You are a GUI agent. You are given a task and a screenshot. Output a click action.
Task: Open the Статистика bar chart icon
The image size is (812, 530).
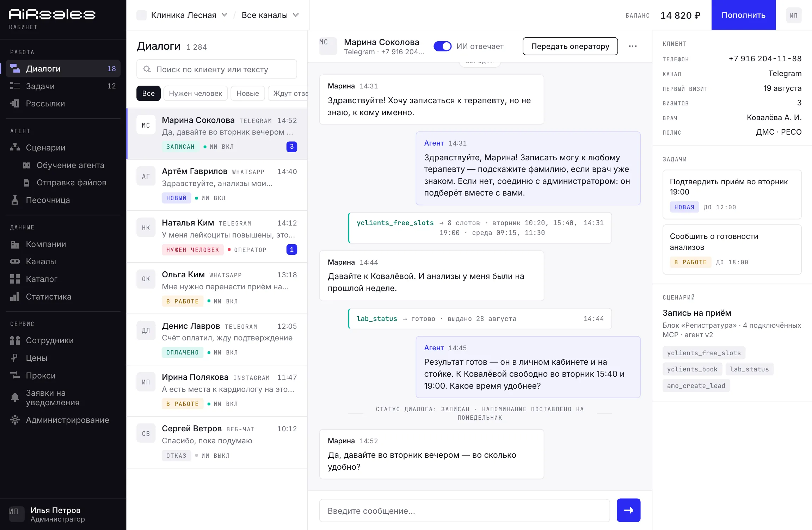15,297
